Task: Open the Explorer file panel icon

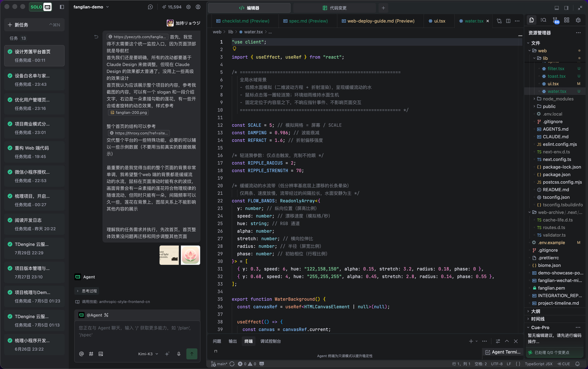Action: tap(532, 20)
